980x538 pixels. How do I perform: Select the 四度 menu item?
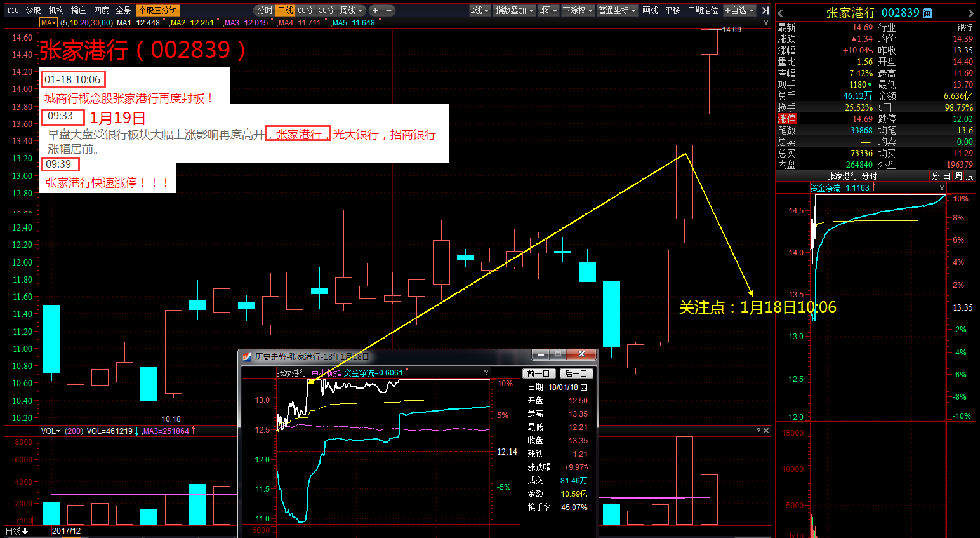point(101,10)
